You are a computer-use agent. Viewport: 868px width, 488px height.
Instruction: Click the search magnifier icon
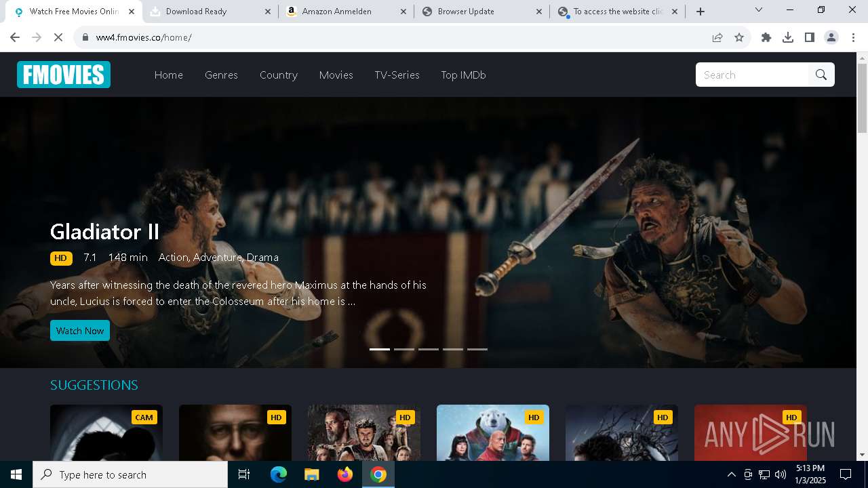pos(821,75)
